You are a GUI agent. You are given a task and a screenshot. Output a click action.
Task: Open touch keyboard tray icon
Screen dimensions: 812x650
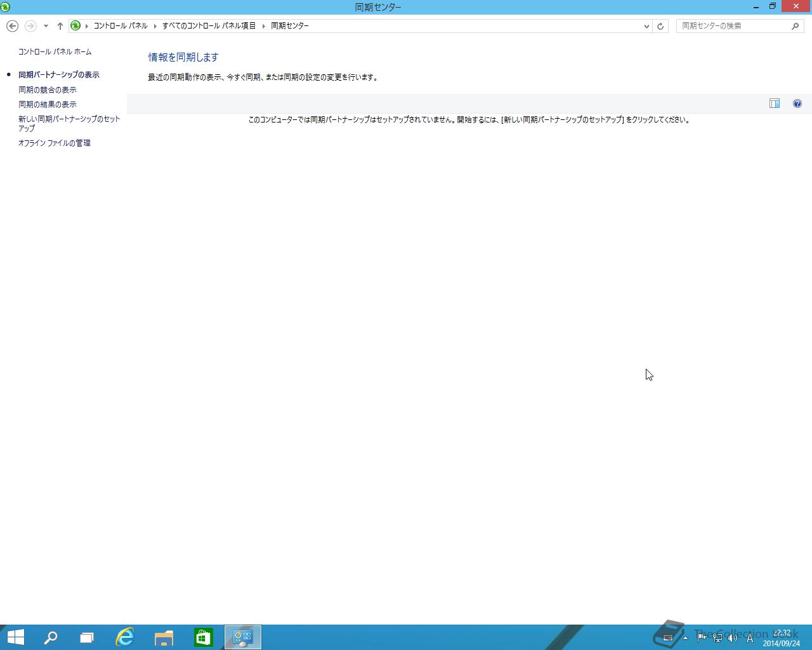click(667, 638)
